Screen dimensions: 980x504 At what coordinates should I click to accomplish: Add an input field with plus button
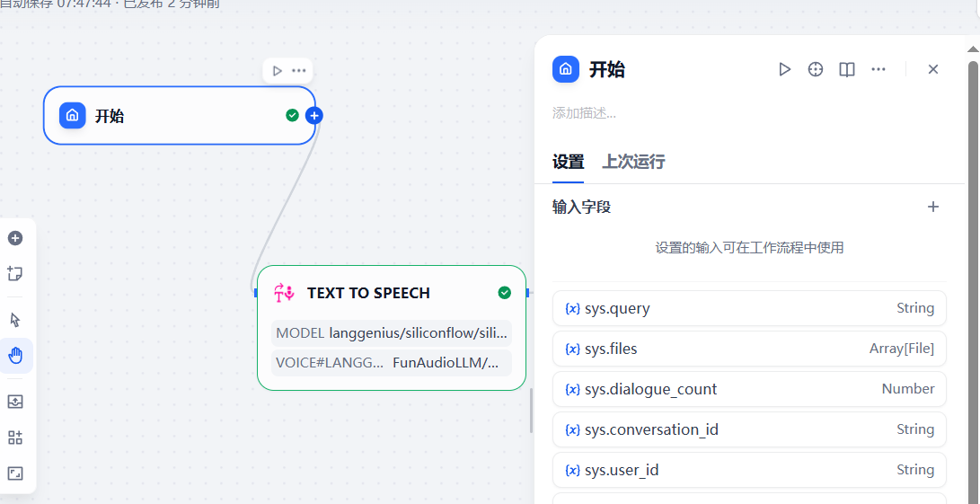pyautogui.click(x=933, y=207)
